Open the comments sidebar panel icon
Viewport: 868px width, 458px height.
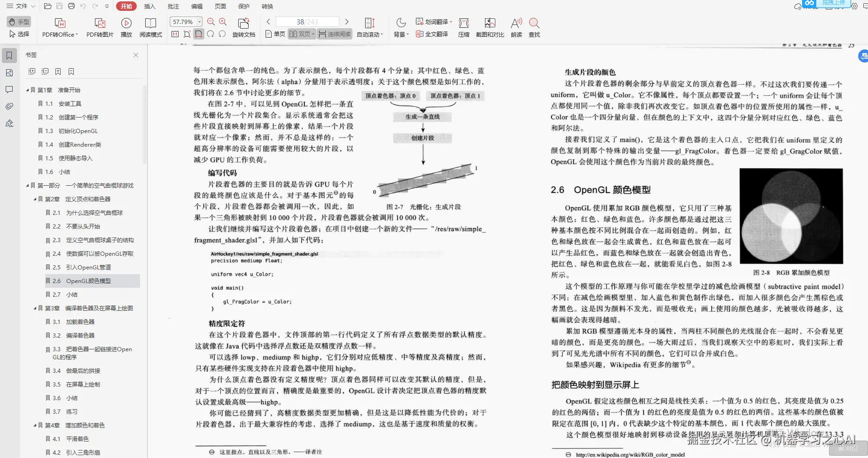(x=9, y=89)
